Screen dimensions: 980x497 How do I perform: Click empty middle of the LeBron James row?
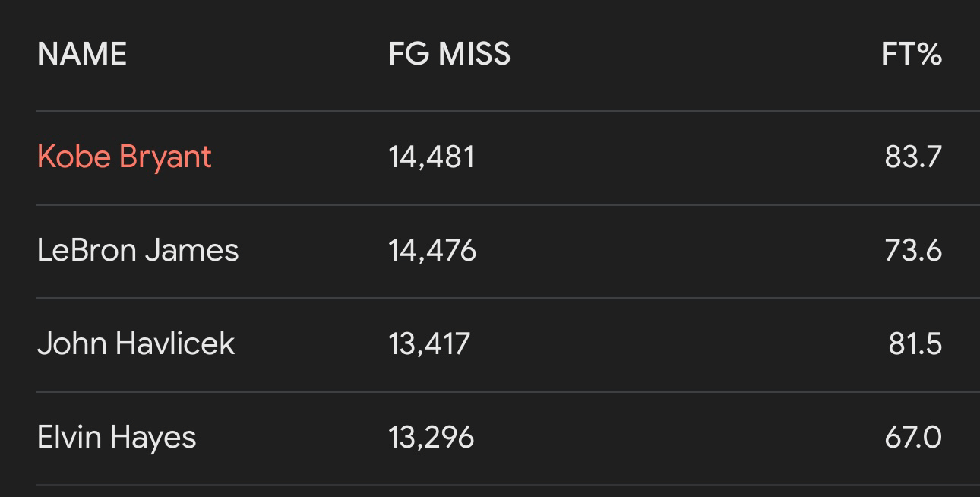676,250
